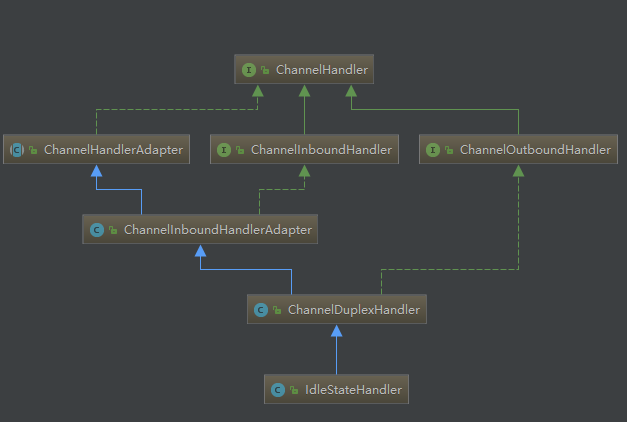Select the ChannelDuplexHandler label text
This screenshot has width=627, height=422.
pyautogui.click(x=354, y=310)
